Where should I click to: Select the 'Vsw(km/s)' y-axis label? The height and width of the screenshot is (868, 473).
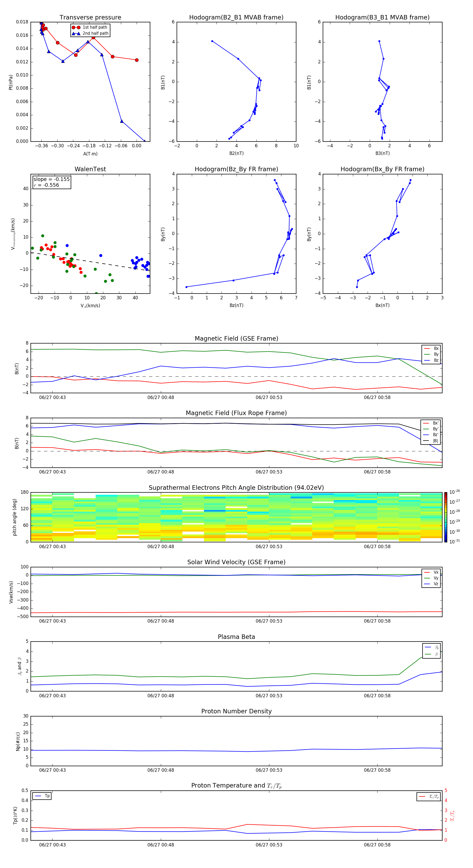[11, 592]
